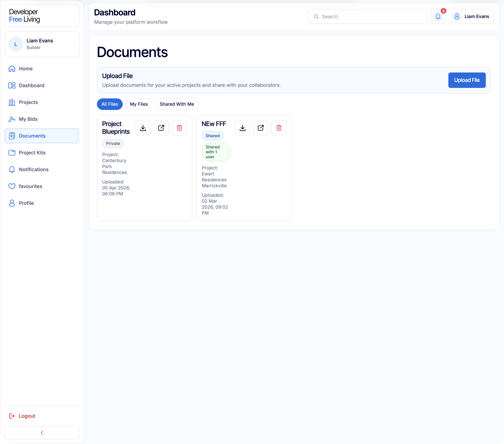Image resolution: width=504 pixels, height=444 pixels.
Task: Click the Private badge on Project Blueprints
Action: tap(113, 144)
